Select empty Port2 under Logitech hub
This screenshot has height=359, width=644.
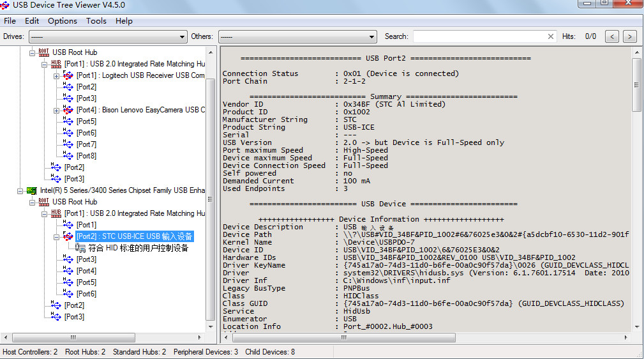coord(86,87)
